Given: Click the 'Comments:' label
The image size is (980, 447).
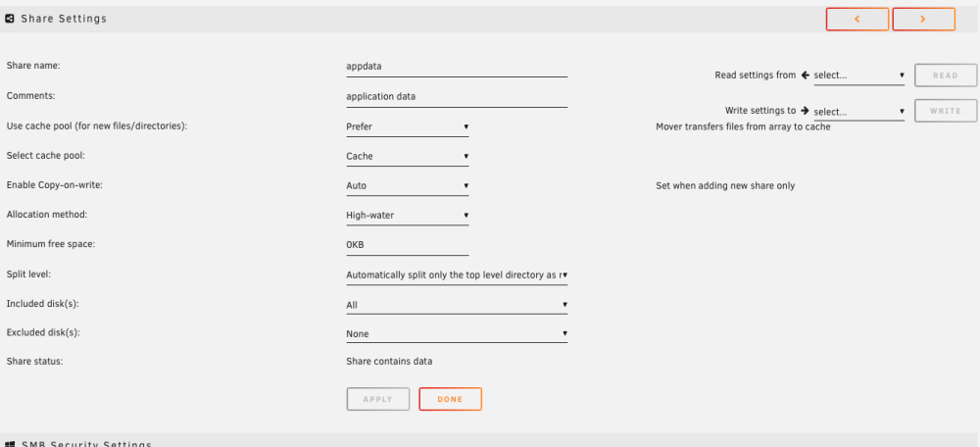Looking at the screenshot, I should [x=30, y=96].
